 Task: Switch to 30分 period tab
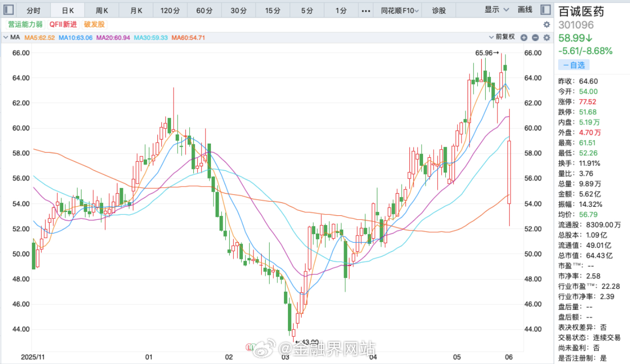(238, 10)
